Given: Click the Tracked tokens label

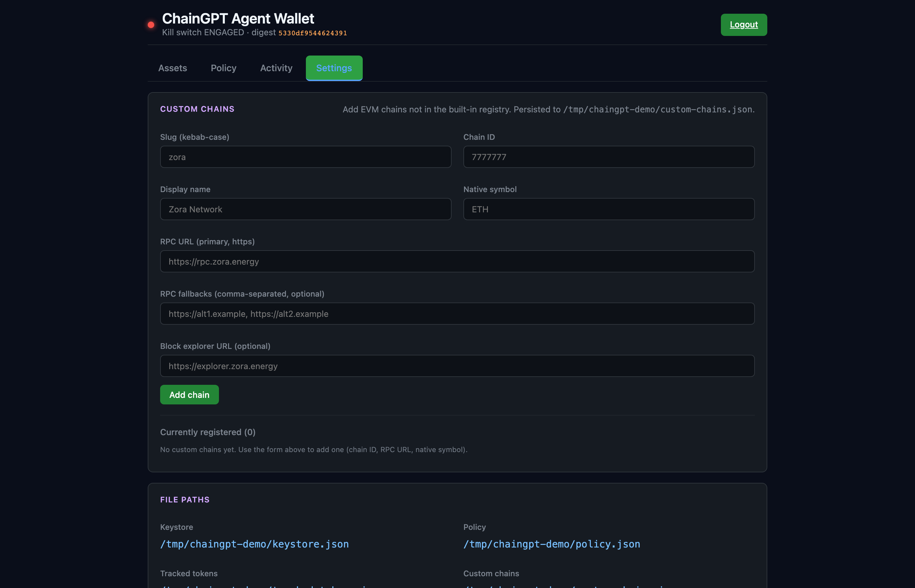Looking at the screenshot, I should (189, 574).
